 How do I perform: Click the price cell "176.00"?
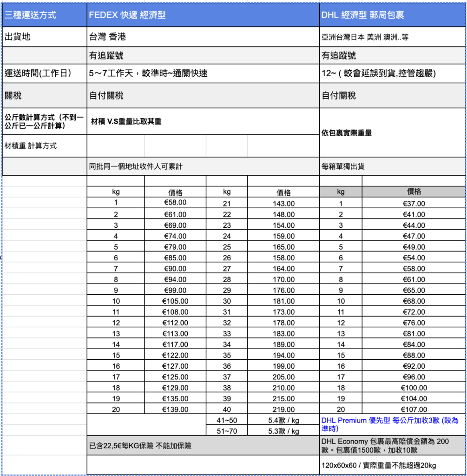tap(283, 290)
